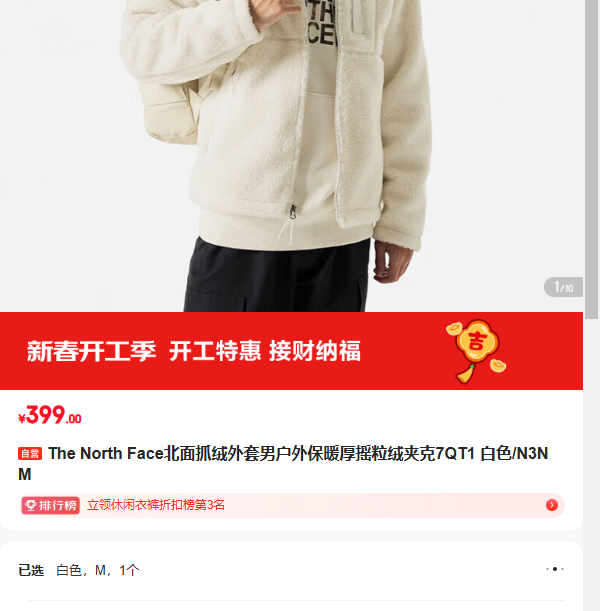
Task: Click the trophy icon in 排行榜 badge
Action: click(30, 505)
